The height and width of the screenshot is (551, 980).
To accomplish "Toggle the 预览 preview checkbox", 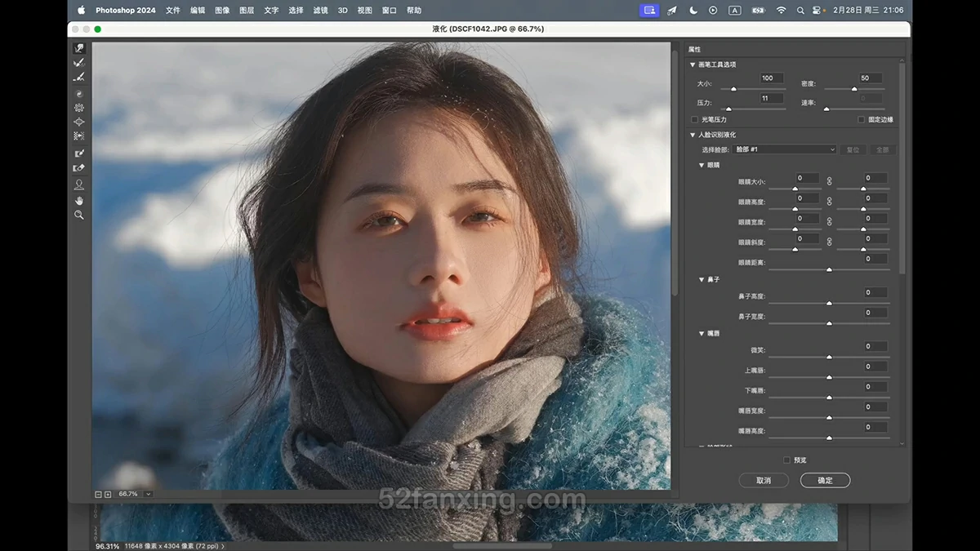I will pyautogui.click(x=787, y=460).
